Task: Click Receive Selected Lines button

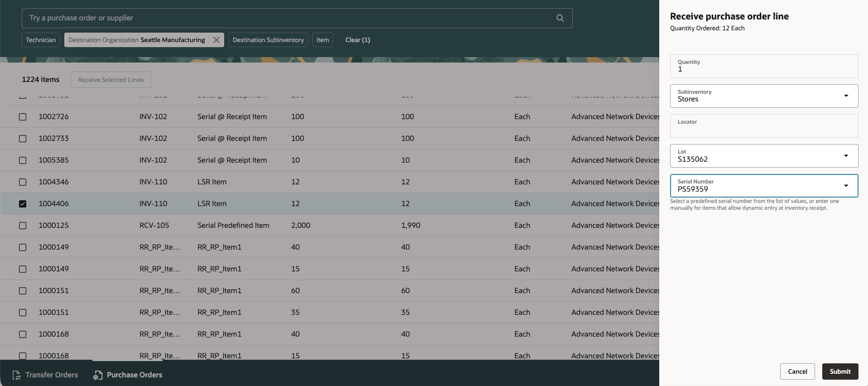Action: (111, 80)
